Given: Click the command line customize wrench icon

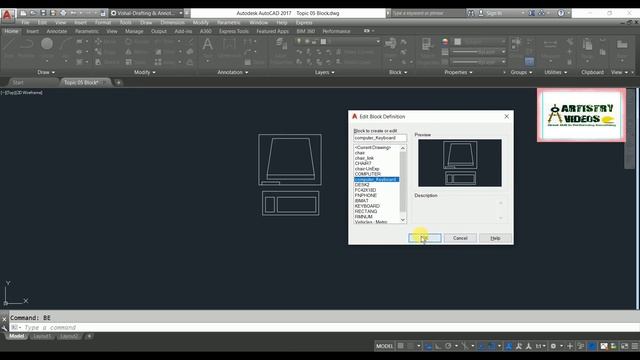Looking at the screenshot, I should [4, 328].
